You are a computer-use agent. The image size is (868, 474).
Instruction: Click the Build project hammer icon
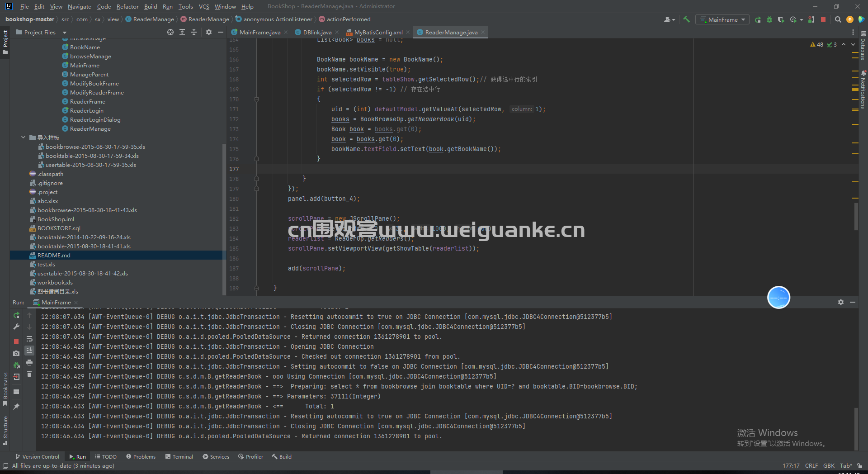pos(686,19)
